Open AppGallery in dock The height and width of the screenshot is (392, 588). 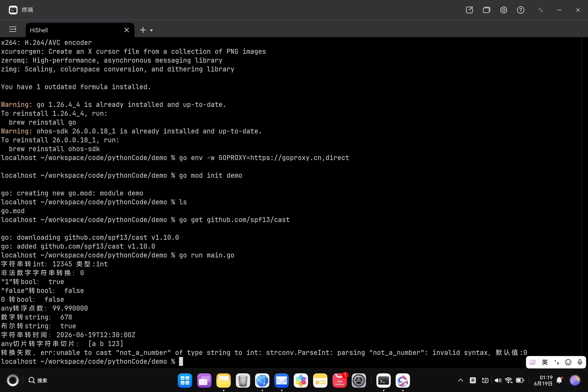(x=339, y=381)
